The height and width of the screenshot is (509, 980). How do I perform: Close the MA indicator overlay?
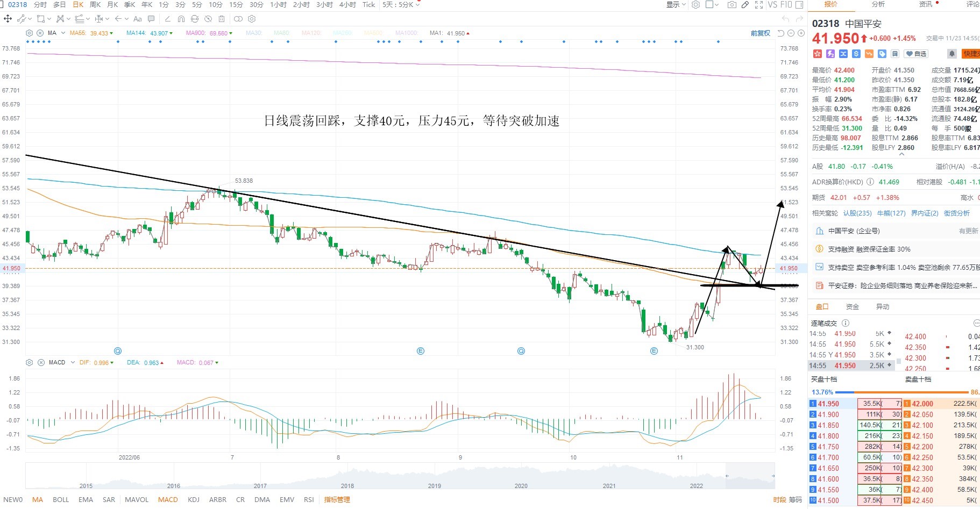click(41, 33)
